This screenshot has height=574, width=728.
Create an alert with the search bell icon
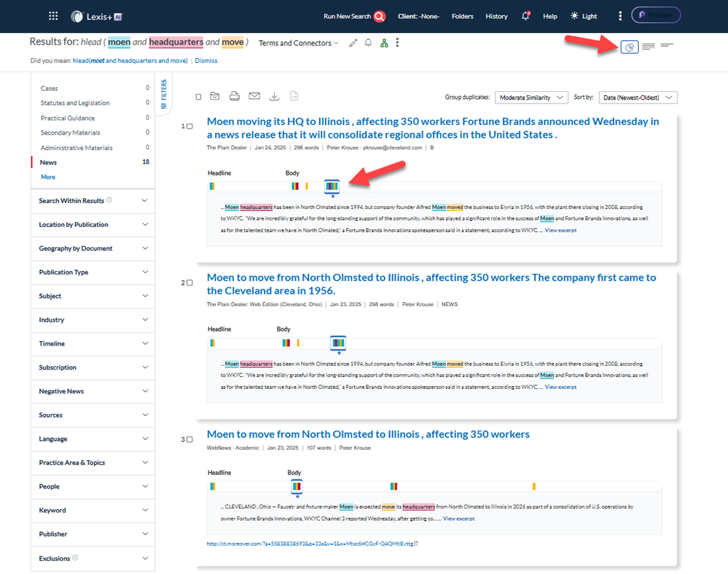pyautogui.click(x=368, y=43)
